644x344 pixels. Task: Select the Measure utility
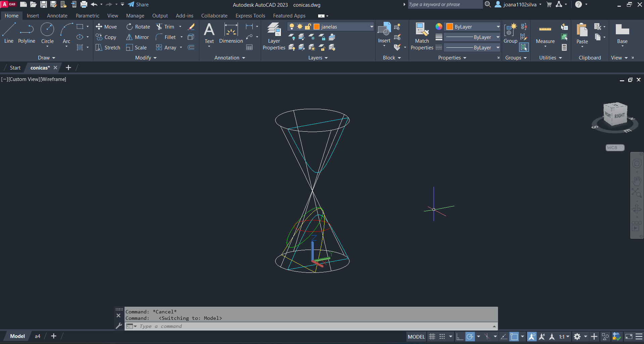click(x=545, y=34)
